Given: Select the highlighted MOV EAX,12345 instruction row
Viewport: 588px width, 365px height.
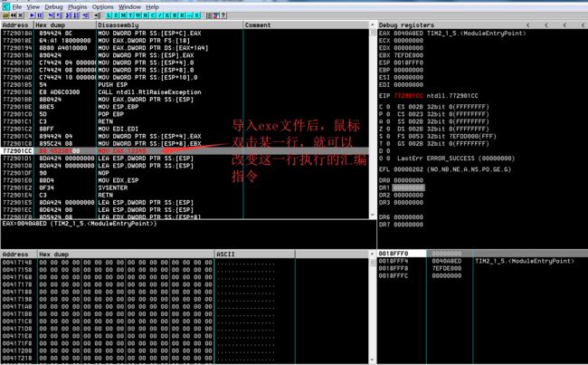Looking at the screenshot, I should [x=185, y=151].
